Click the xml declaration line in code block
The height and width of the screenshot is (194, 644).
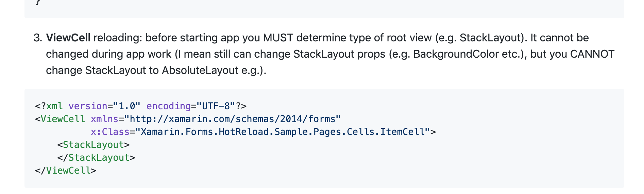point(141,106)
